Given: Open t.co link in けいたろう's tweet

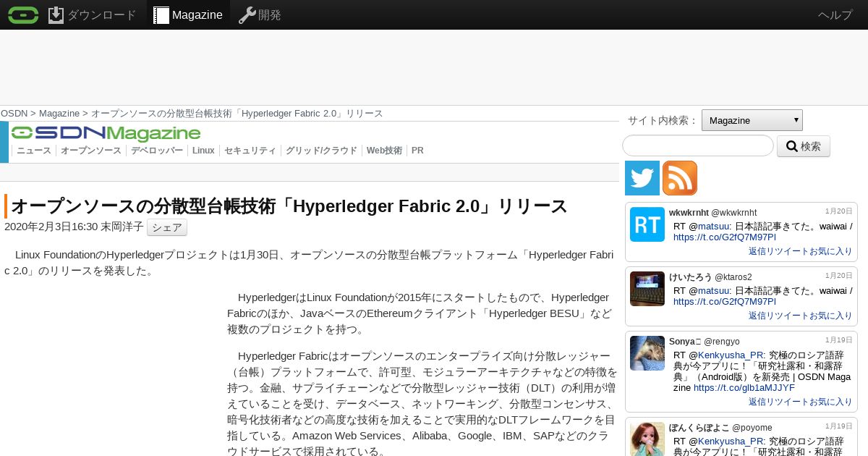Looking at the screenshot, I should pyautogui.click(x=725, y=302).
